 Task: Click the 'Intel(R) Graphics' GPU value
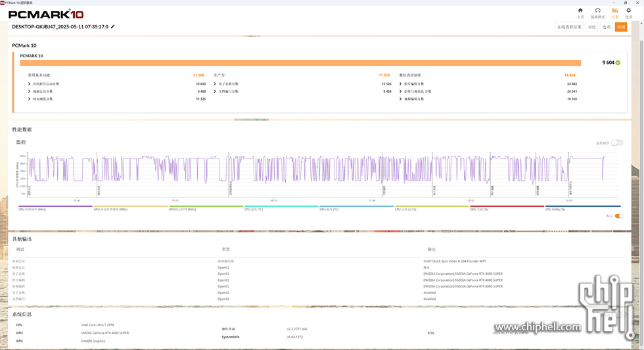(x=93, y=341)
